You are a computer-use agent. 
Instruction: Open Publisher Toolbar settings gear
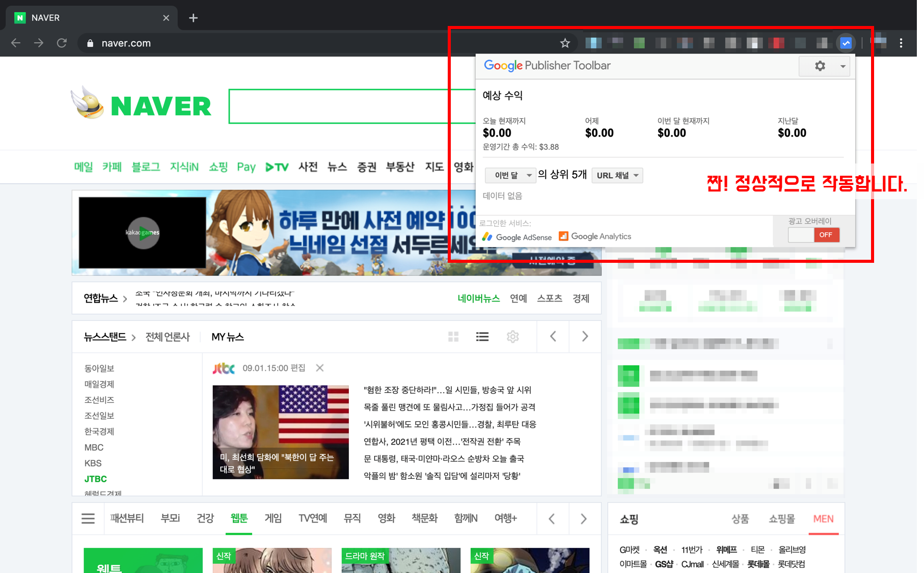(x=820, y=66)
